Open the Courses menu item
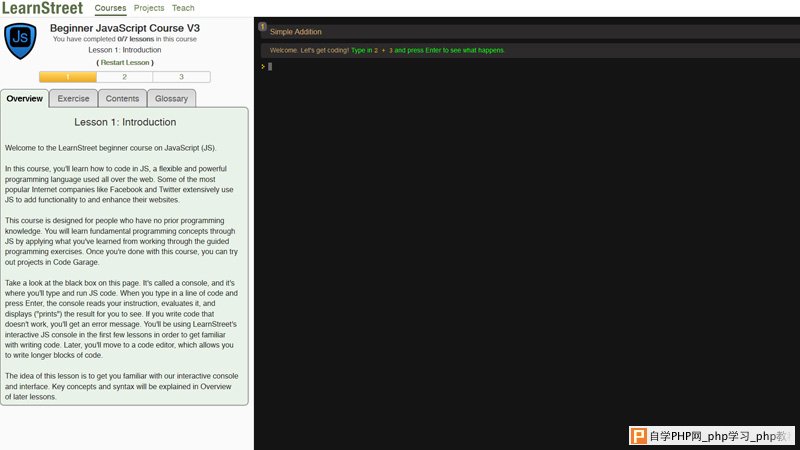The image size is (800, 450). point(110,8)
